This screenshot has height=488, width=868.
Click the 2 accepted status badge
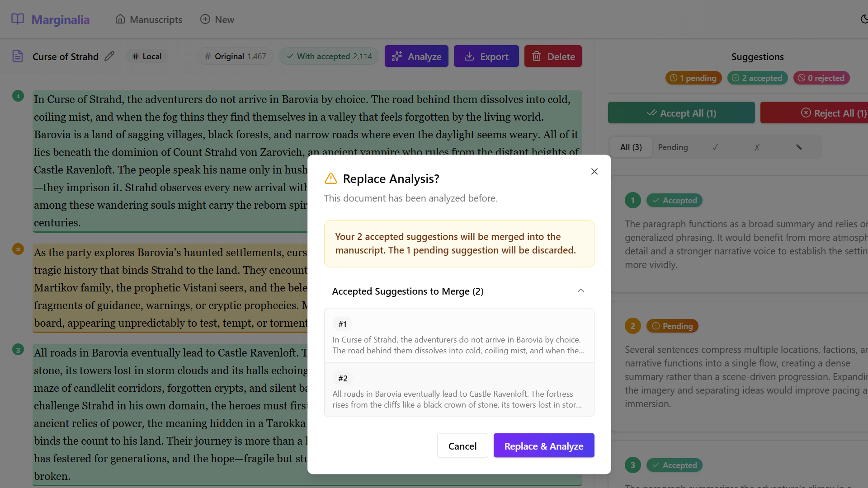(x=757, y=78)
